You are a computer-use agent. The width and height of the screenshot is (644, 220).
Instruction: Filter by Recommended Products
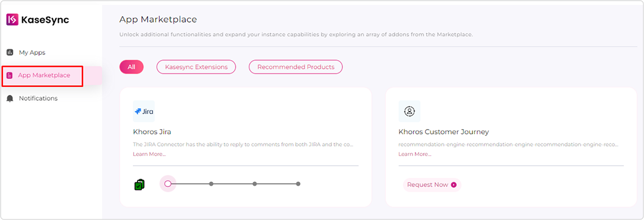(296, 67)
